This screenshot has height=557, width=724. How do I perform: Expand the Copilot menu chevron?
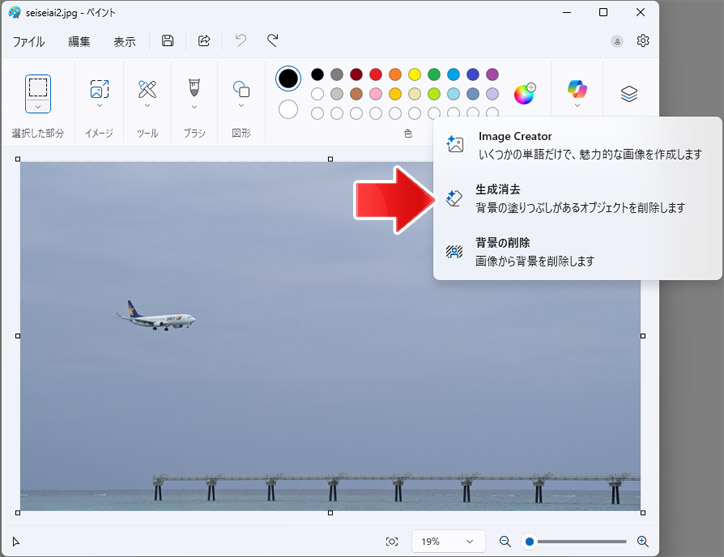click(x=577, y=106)
